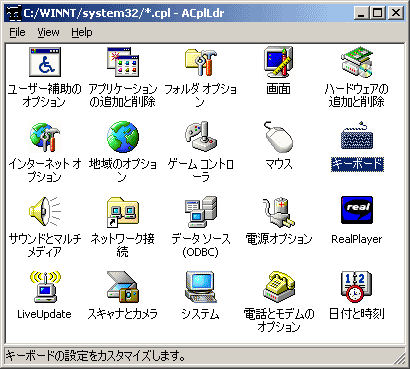Image resolution: width=410 pixels, height=369 pixels.
Task: Click the スキャナとカメラ label text
Action: point(123,314)
